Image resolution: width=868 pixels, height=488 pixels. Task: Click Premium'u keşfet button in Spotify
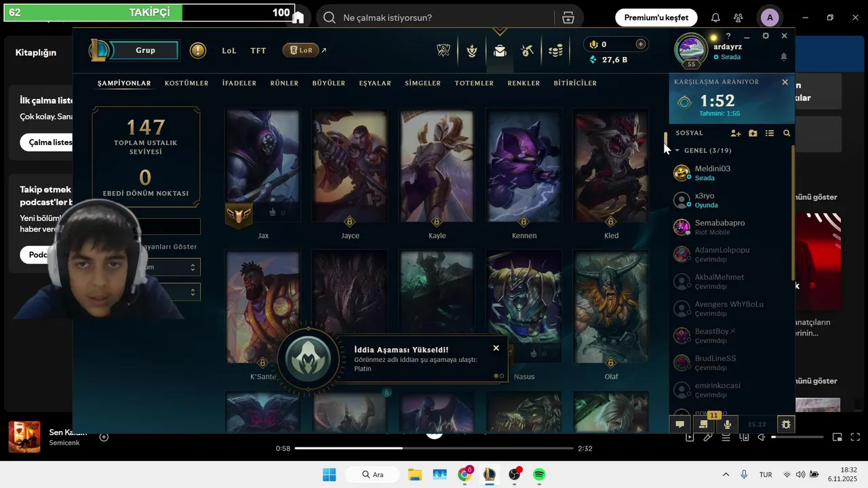(656, 18)
